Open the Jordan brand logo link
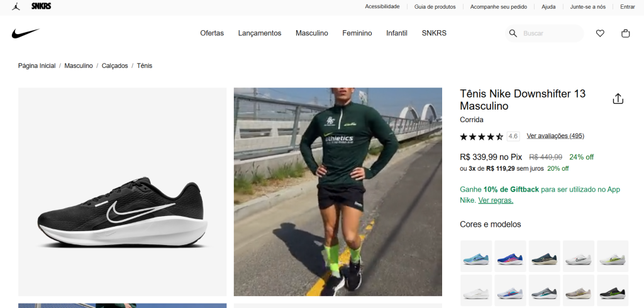This screenshot has width=644, height=308. 16,6
